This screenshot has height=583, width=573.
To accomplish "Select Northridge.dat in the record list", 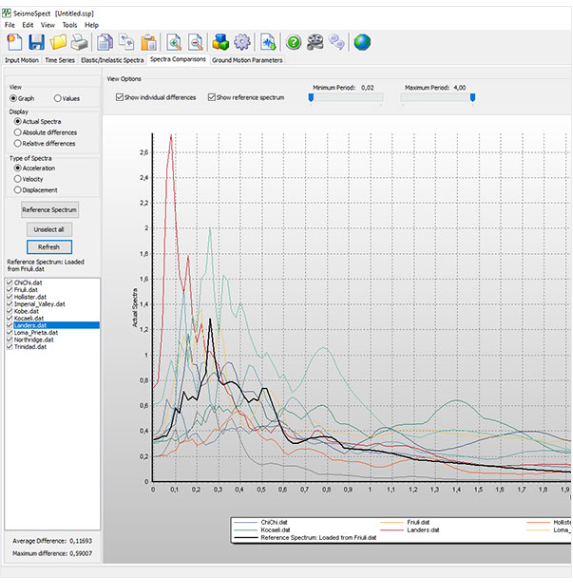I will [x=33, y=339].
